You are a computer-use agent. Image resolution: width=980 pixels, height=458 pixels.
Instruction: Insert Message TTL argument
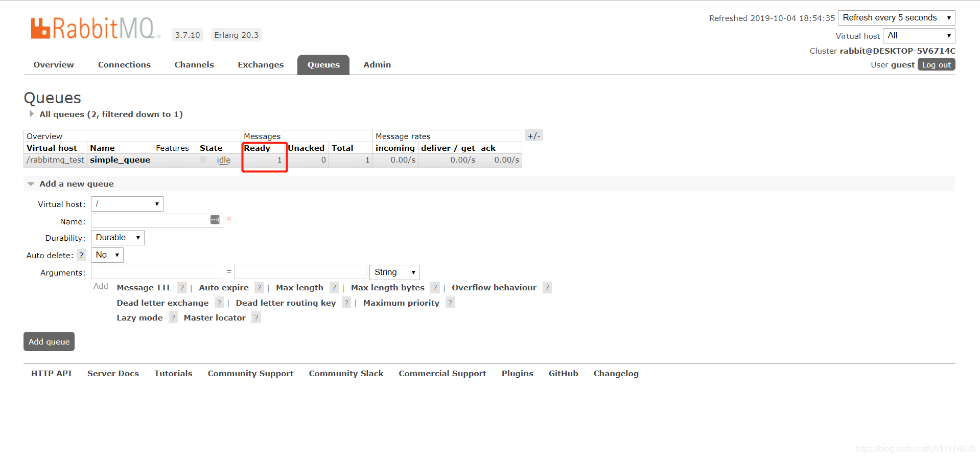click(x=144, y=288)
